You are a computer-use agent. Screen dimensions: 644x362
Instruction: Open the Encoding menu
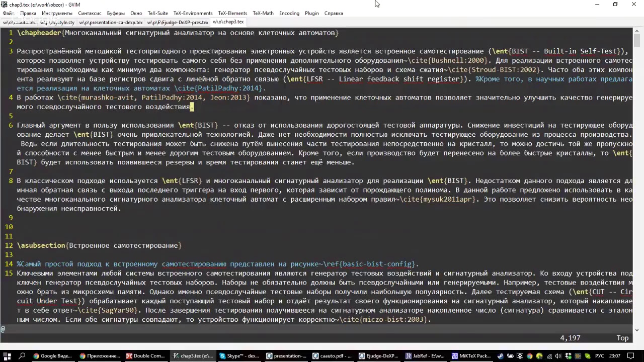pos(289,13)
